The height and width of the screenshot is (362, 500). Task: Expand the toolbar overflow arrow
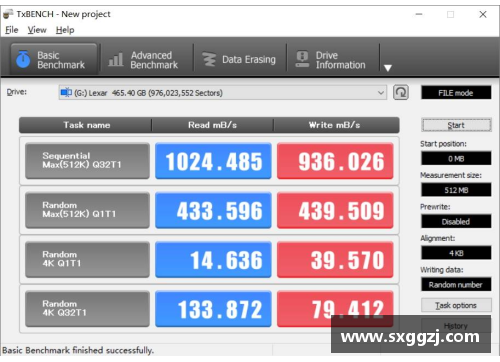coord(388,68)
